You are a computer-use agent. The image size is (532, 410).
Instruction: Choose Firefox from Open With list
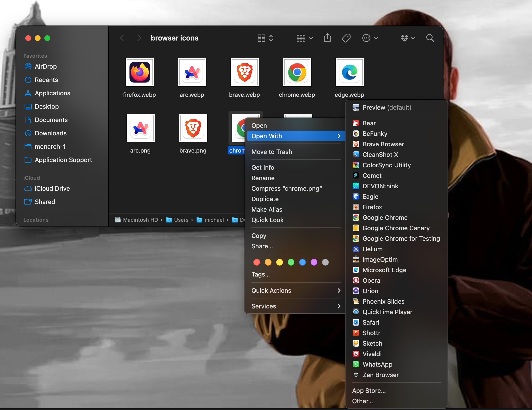pos(372,207)
